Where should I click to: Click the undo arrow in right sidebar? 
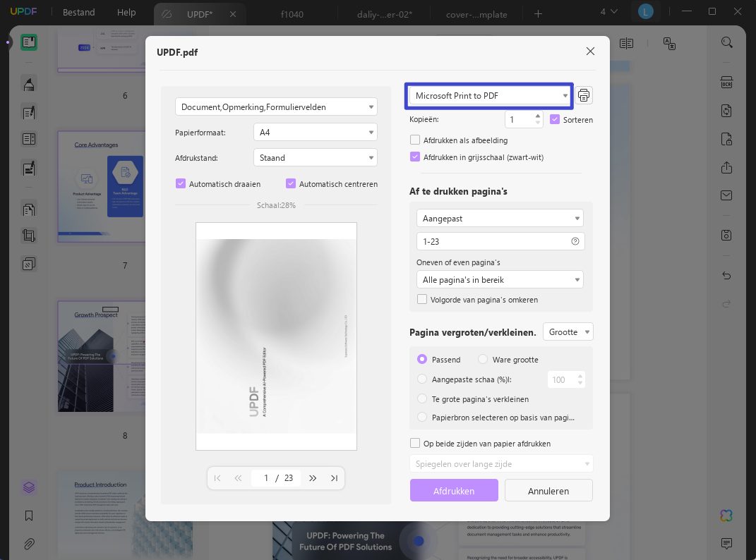click(x=726, y=276)
